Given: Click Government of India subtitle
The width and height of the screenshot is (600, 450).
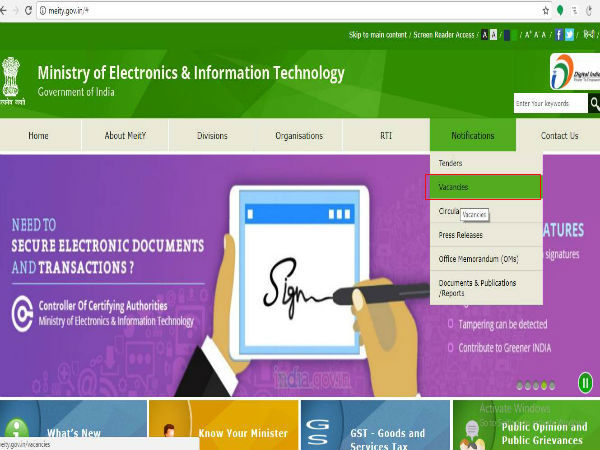Looking at the screenshot, I should [76, 92].
